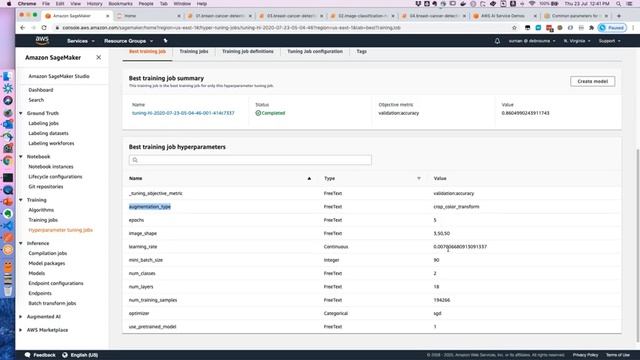640x360 pixels.
Task: Sort the table by the Name column arrow
Action: click(x=309, y=178)
